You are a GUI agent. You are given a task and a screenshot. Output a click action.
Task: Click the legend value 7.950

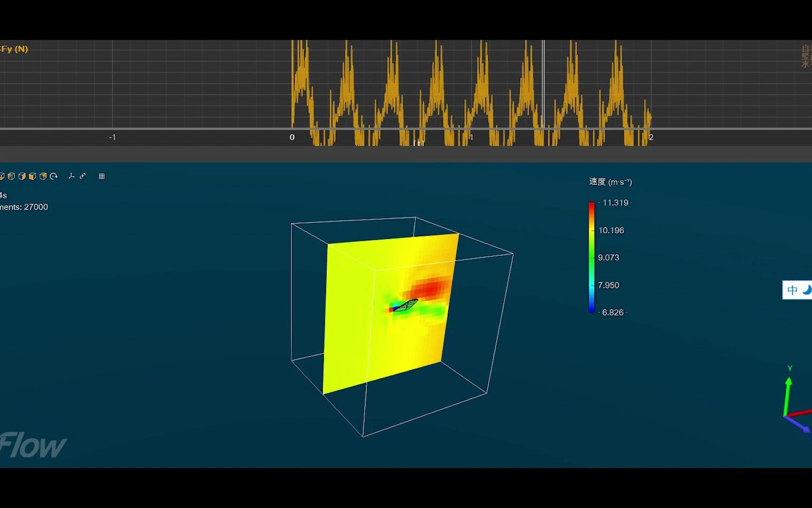[609, 285]
